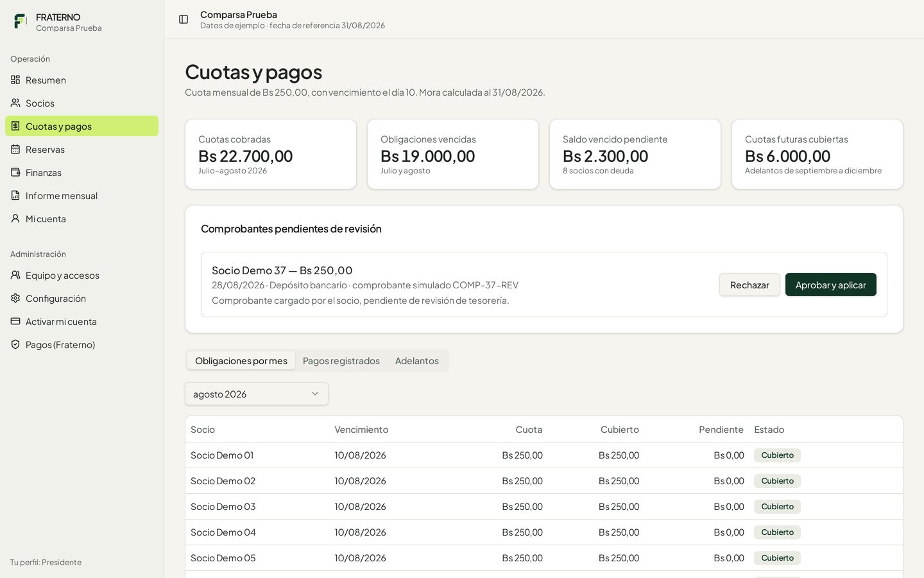The image size is (924, 578).
Task: Open the Resumen section
Action: (81, 80)
